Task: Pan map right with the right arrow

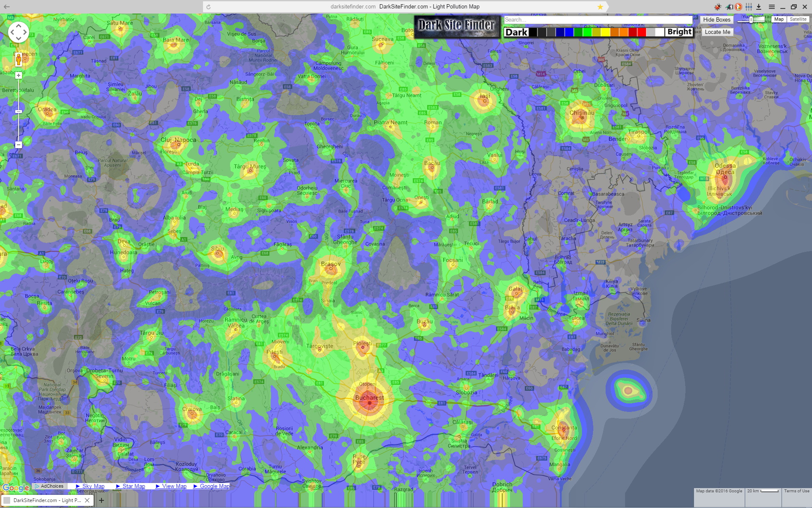Action: [25, 32]
